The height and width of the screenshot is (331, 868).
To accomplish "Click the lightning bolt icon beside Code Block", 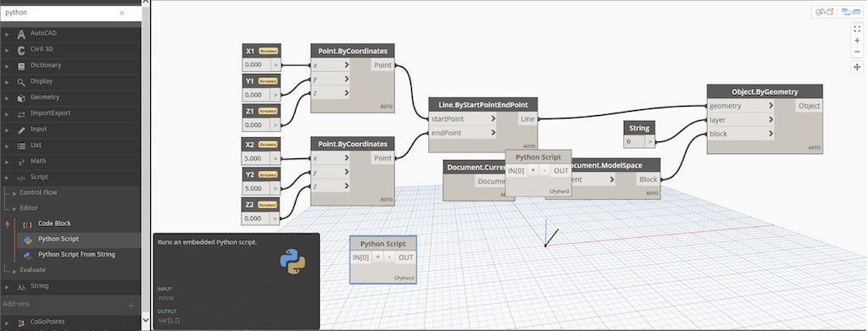I will (x=7, y=224).
